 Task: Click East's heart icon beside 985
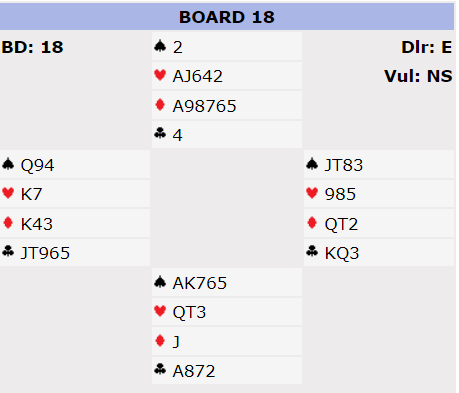point(312,193)
